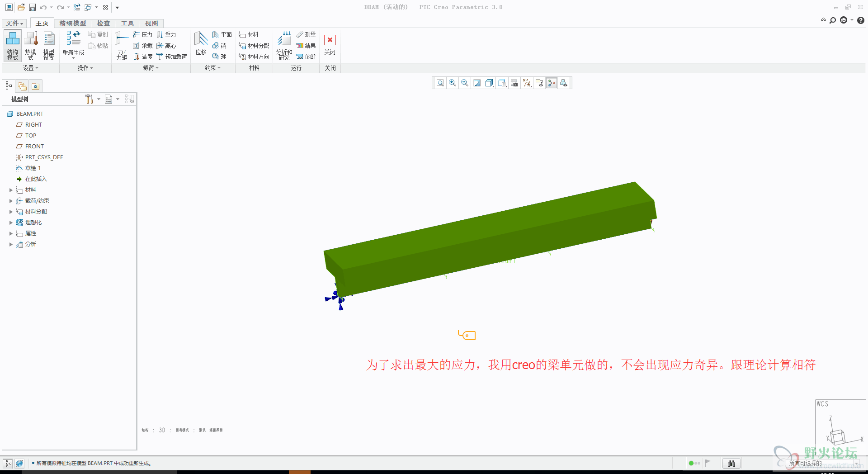Open 材料分配 (Material assignment)

[x=254, y=46]
